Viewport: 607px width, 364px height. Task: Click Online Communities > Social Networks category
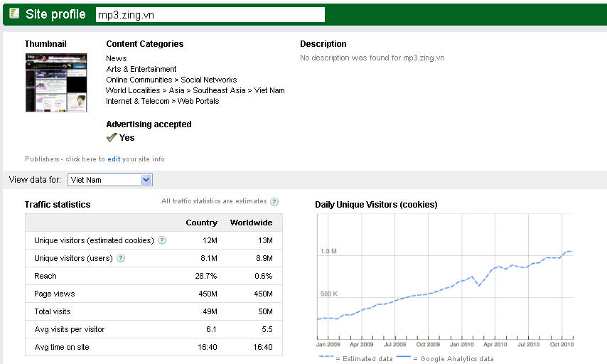pos(171,80)
